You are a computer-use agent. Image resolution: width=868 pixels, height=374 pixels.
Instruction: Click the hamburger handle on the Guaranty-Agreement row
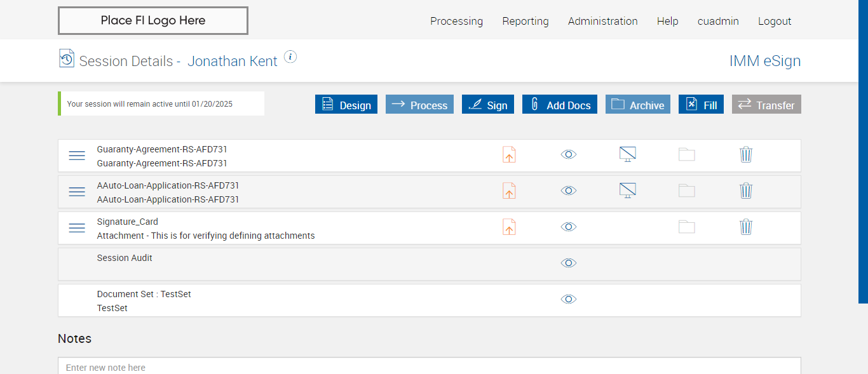click(x=77, y=156)
